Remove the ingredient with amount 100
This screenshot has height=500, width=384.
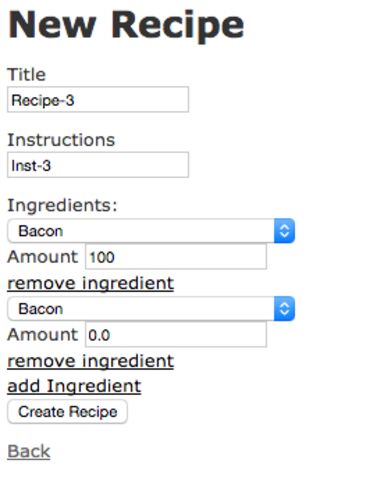click(91, 284)
